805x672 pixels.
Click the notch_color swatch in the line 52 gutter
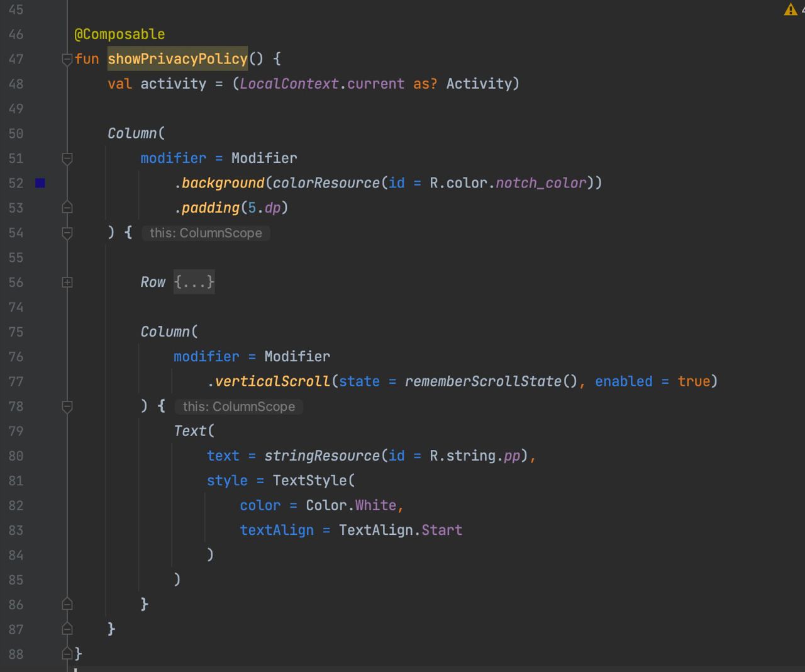point(40,183)
